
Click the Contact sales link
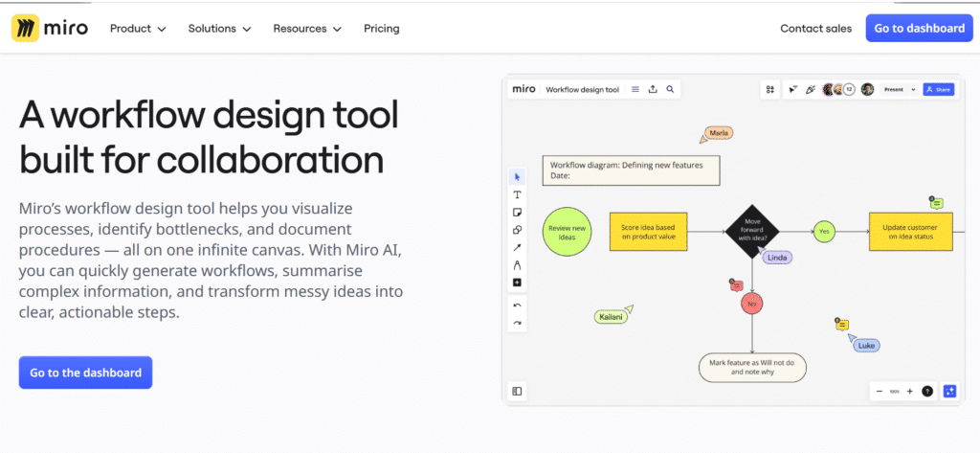click(x=815, y=29)
